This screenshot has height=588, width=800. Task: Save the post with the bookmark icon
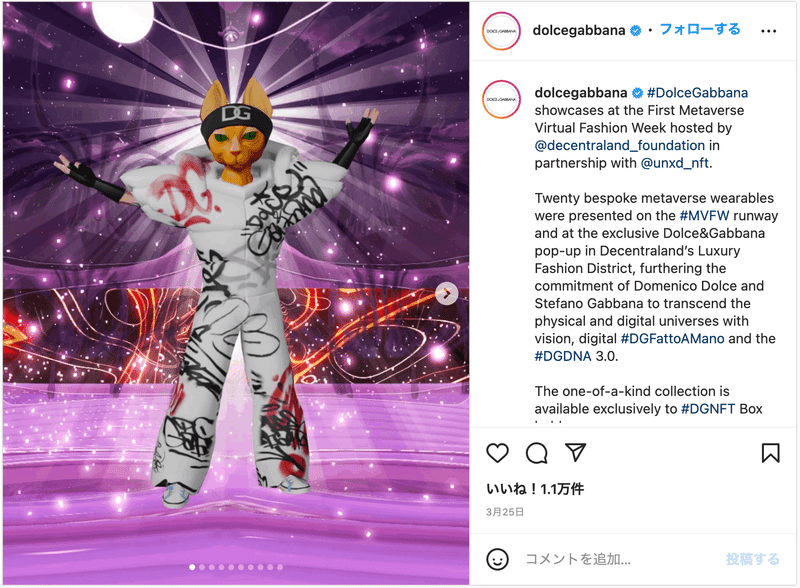click(770, 453)
